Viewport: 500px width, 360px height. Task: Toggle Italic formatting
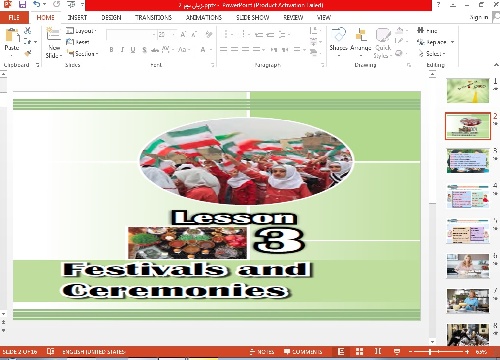coord(122,50)
